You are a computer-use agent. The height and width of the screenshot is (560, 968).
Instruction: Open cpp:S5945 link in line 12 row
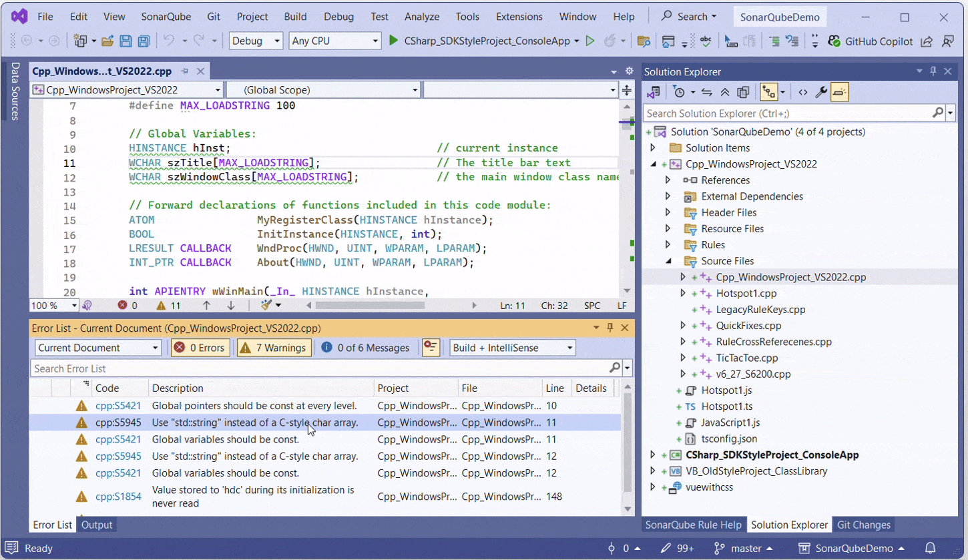118,457
